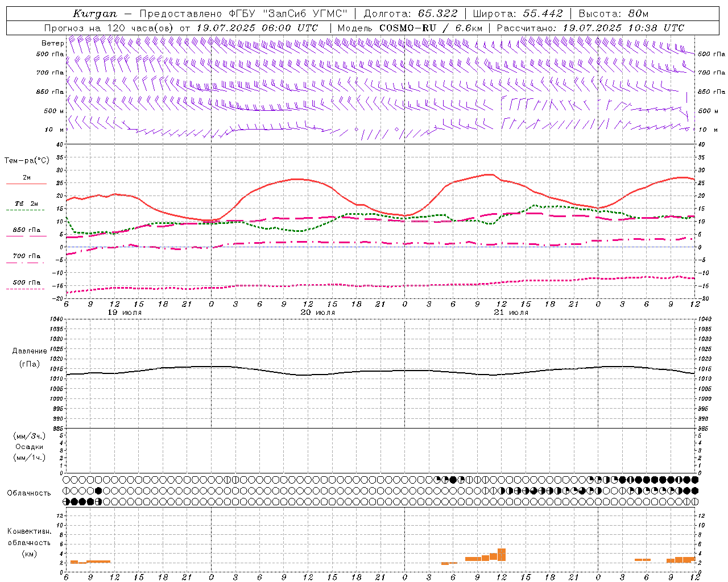Click the "Долгота: 65.322" header field

(x=410, y=14)
